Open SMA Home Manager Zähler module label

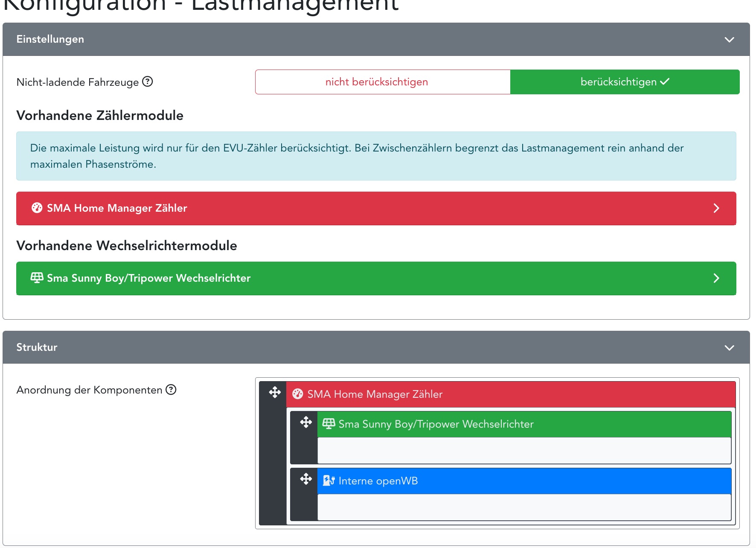tap(117, 208)
